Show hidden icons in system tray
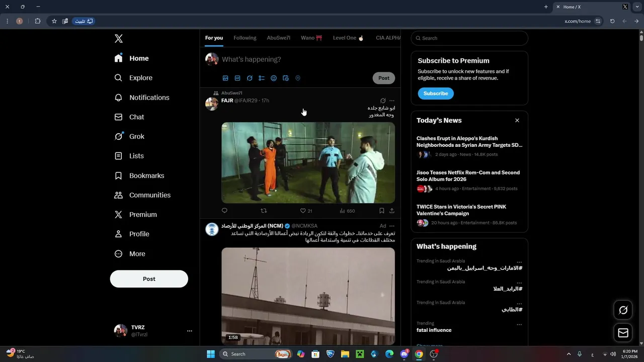This screenshot has width=644, height=362. (x=569, y=354)
